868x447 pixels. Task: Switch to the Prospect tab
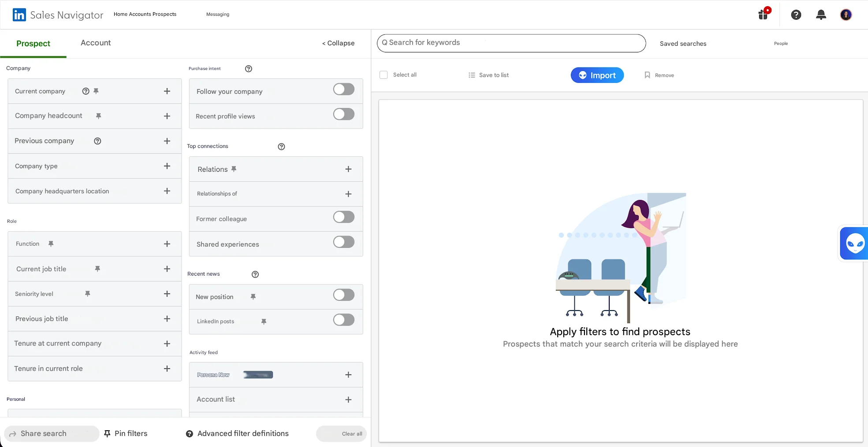pos(34,44)
